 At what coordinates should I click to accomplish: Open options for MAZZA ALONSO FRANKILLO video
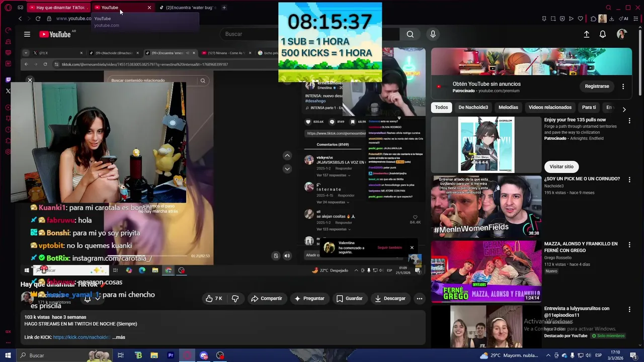tap(629, 245)
